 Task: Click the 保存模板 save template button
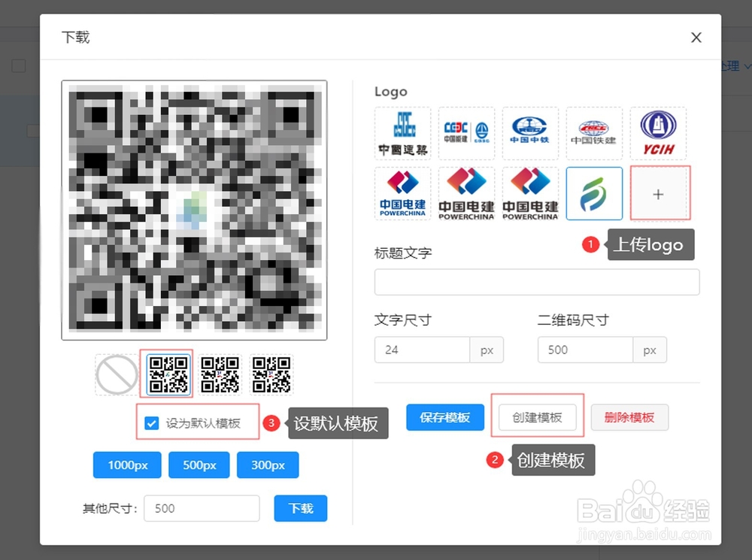point(444,417)
